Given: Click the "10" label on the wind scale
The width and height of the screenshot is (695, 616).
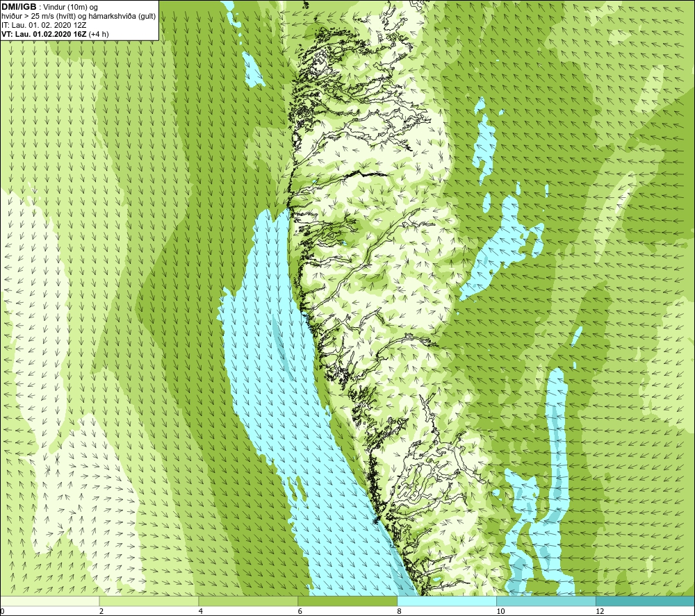Looking at the screenshot, I should 500,612.
